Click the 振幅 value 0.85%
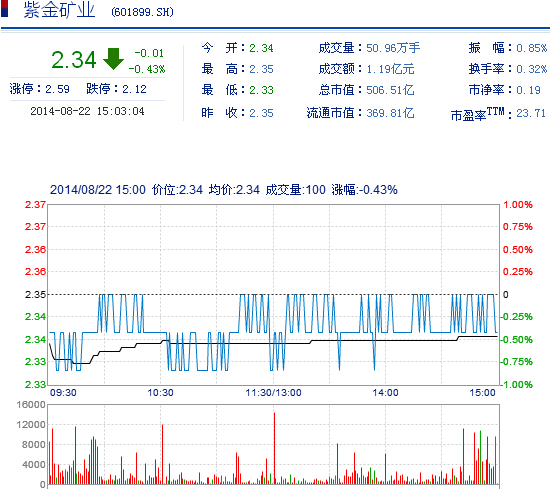The width and height of the screenshot is (550, 490). pyautogui.click(x=531, y=48)
